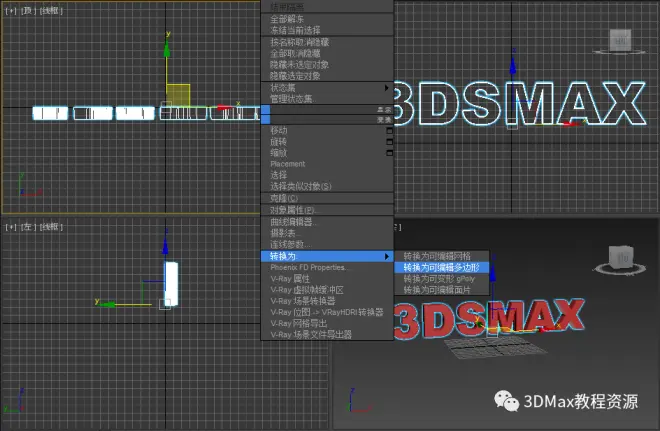
Task: Grab the green Y-axis arrow in top viewport
Action: [167, 47]
